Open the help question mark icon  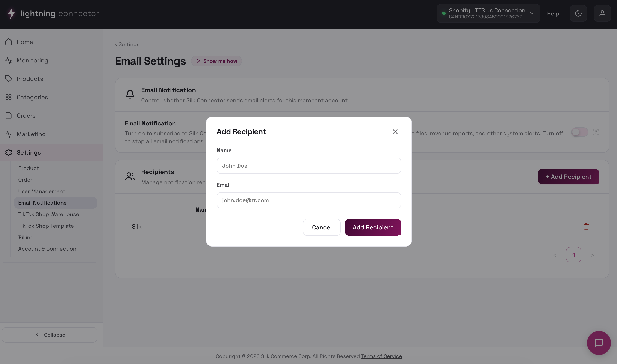point(596,132)
